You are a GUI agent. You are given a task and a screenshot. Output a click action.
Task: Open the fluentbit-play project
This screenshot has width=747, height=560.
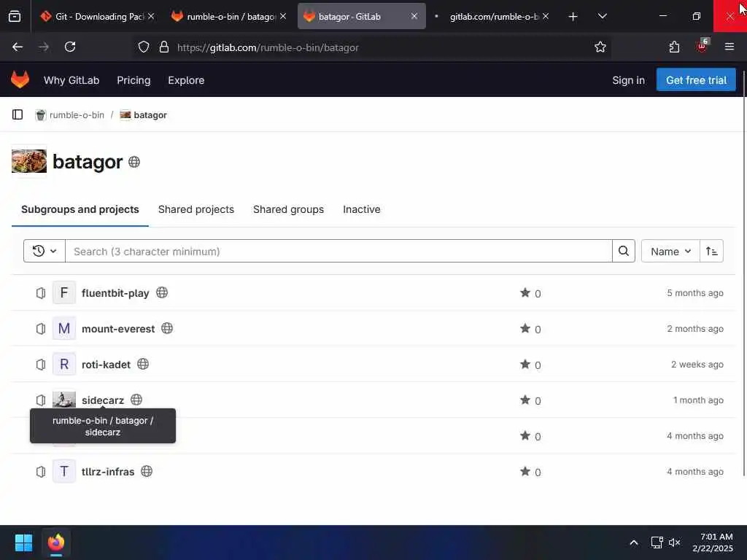[115, 293]
